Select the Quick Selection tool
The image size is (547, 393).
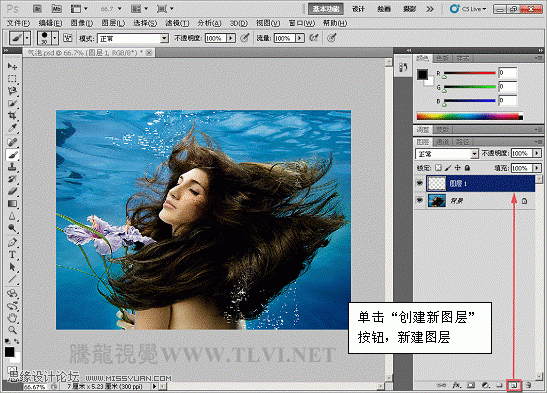tap(12, 104)
